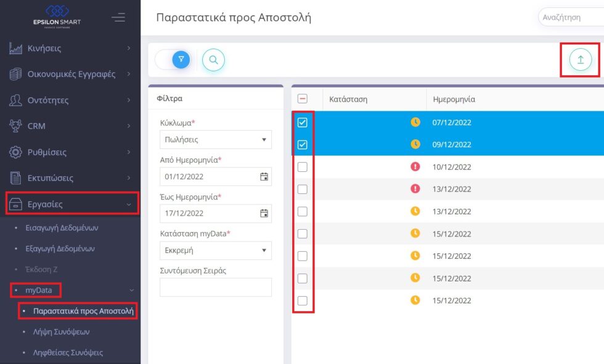
Task: Click the red error status icon for 10/12/2022
Action: (x=415, y=167)
